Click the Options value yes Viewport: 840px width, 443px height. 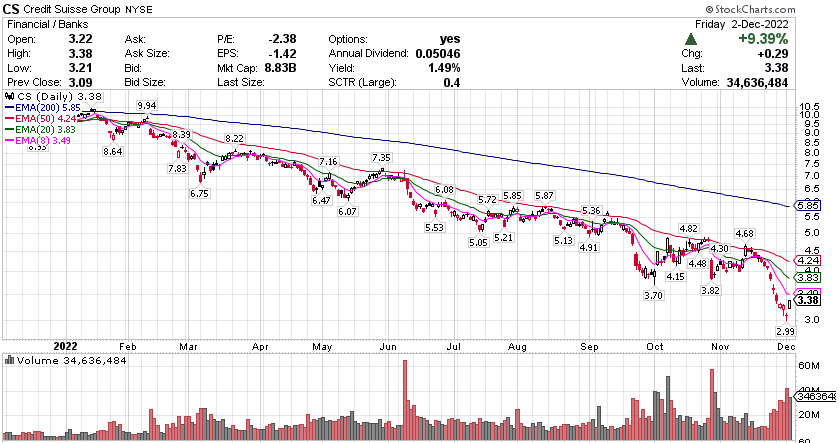[x=450, y=39]
